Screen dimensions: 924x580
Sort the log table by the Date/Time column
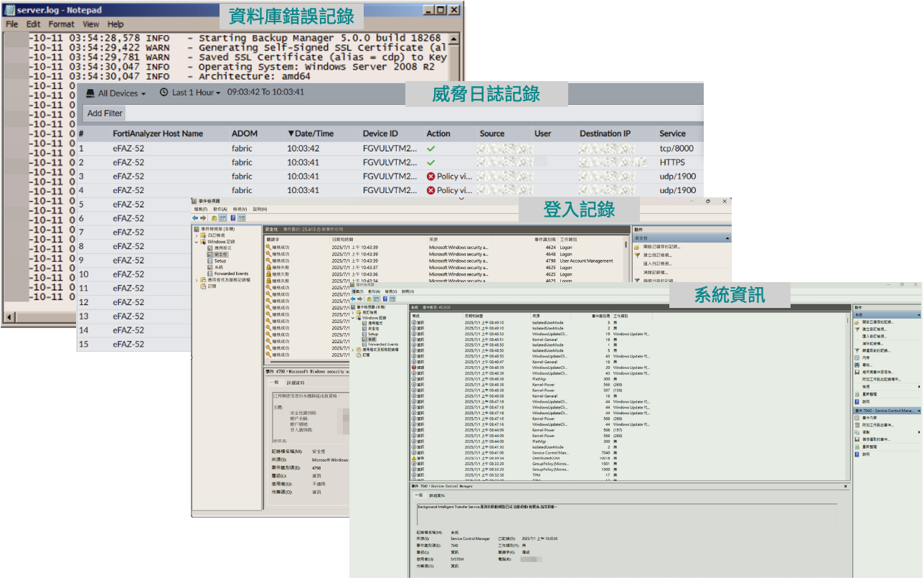(x=311, y=134)
